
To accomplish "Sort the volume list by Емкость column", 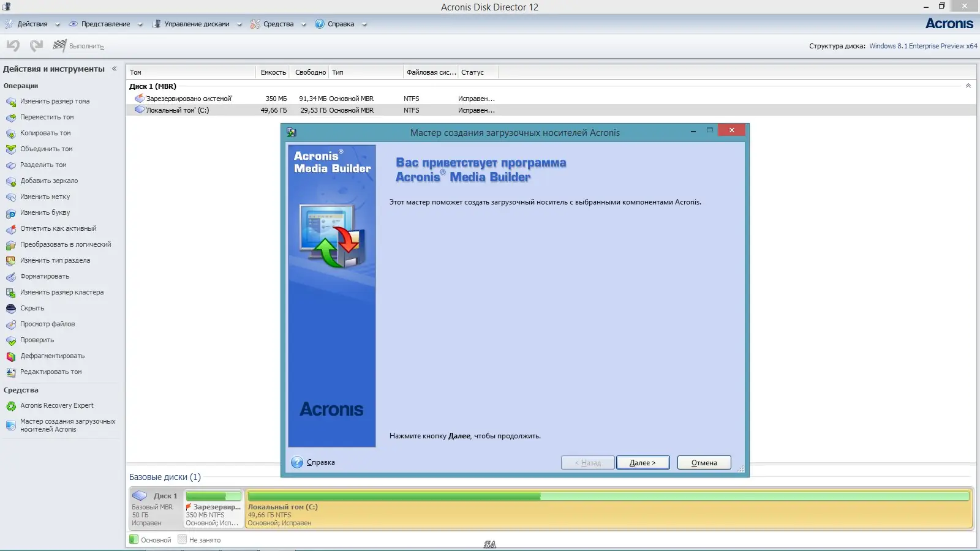I will 273,72.
